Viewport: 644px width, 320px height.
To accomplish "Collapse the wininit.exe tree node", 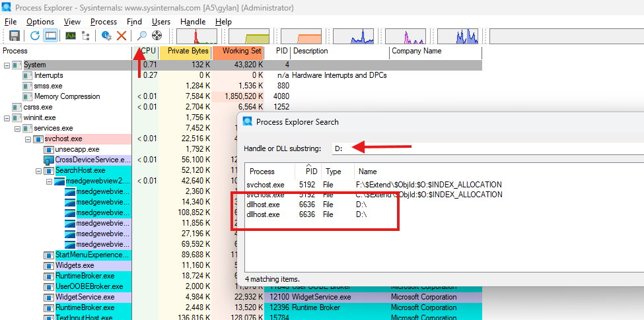I will tap(7, 117).
